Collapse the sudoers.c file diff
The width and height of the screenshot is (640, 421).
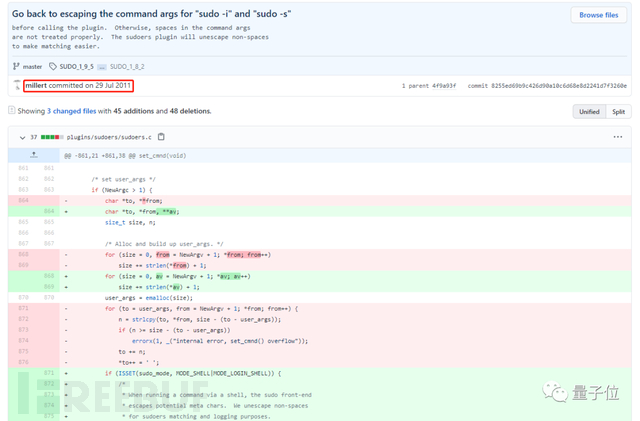(x=22, y=138)
